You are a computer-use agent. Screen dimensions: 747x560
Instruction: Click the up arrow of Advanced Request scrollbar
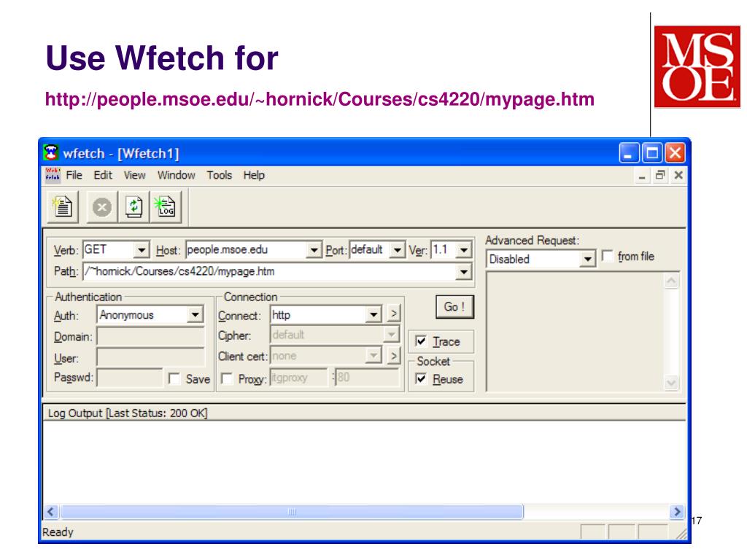coord(671,281)
